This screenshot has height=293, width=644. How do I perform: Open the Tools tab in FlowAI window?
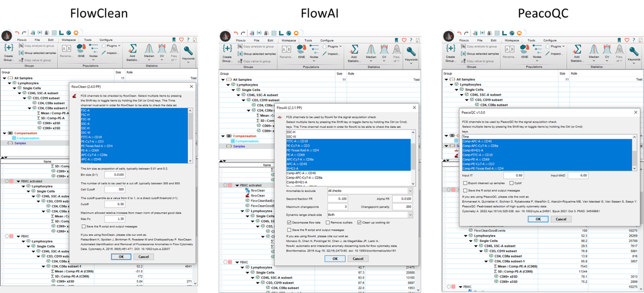pyautogui.click(x=308, y=40)
